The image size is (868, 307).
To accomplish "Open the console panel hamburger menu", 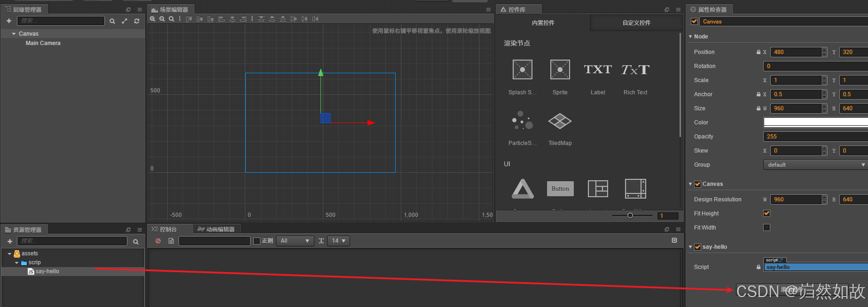I will (x=678, y=230).
